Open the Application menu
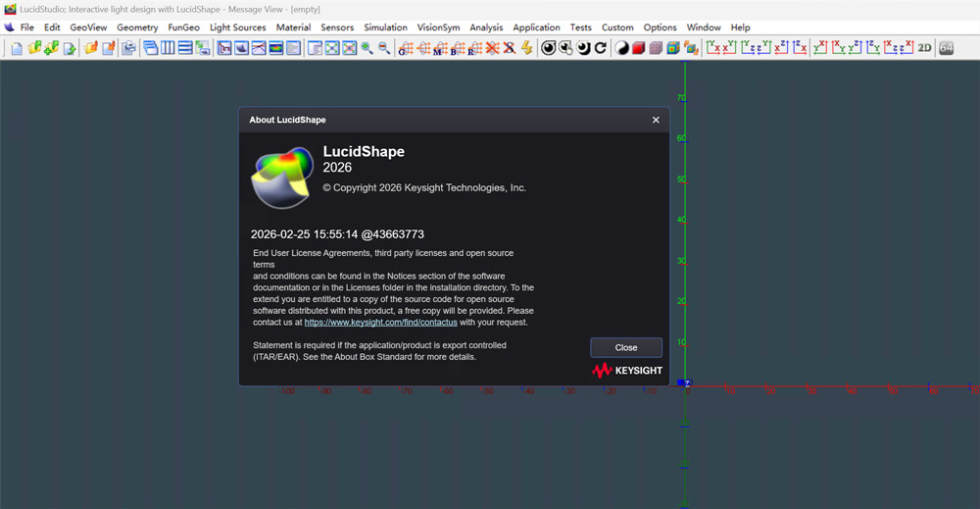The height and width of the screenshot is (509, 980). (x=536, y=27)
